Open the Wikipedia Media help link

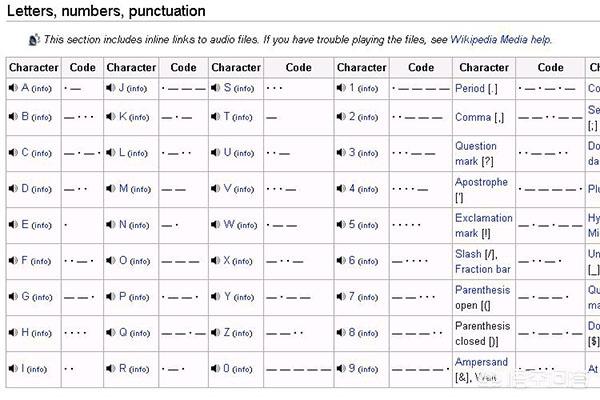[x=501, y=39]
